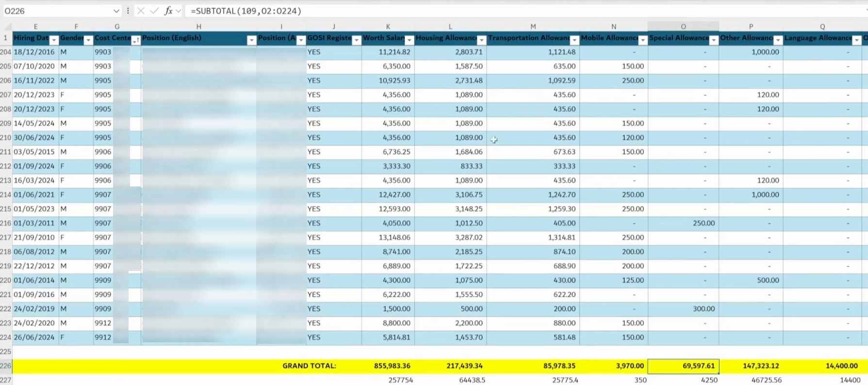Viewport: 868px width, 385px height.
Task: Select row 204 header
Action: point(6,52)
